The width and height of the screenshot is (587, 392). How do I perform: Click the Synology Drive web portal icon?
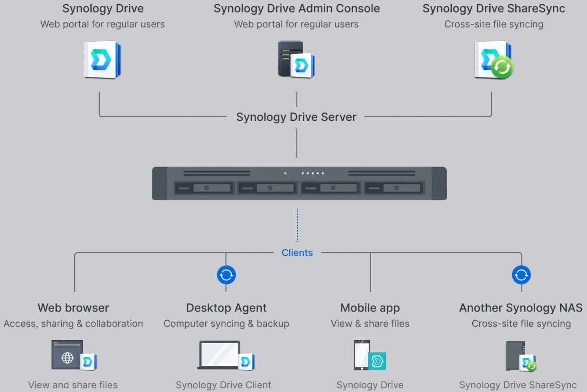click(x=102, y=60)
